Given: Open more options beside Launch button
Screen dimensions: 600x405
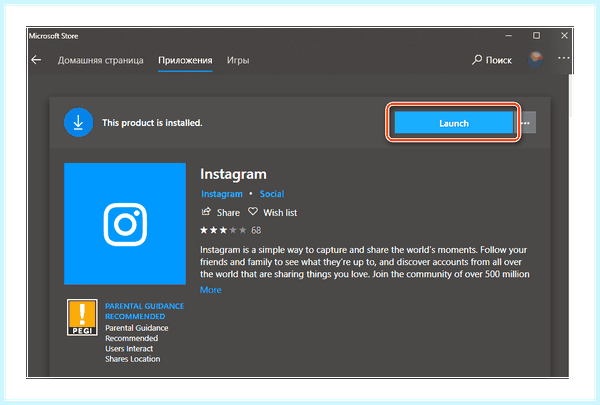Looking at the screenshot, I should tap(528, 123).
